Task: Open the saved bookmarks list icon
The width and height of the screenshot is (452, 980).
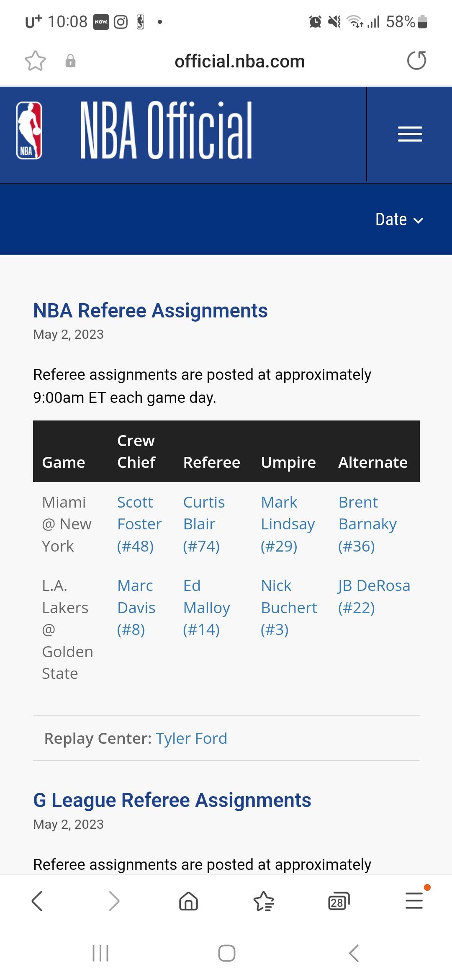Action: [x=264, y=901]
